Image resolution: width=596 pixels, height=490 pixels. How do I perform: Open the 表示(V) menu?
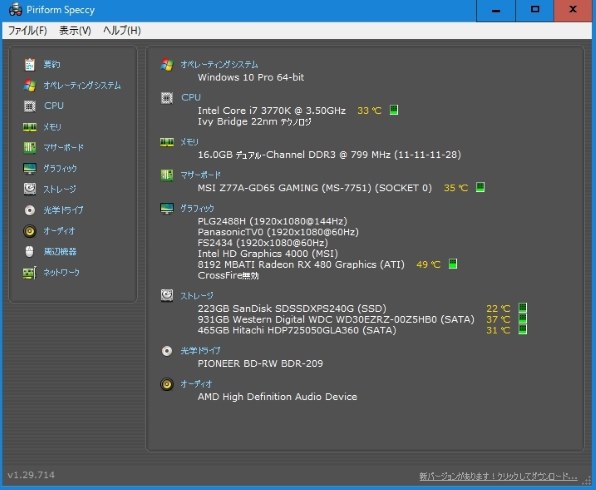pos(75,30)
